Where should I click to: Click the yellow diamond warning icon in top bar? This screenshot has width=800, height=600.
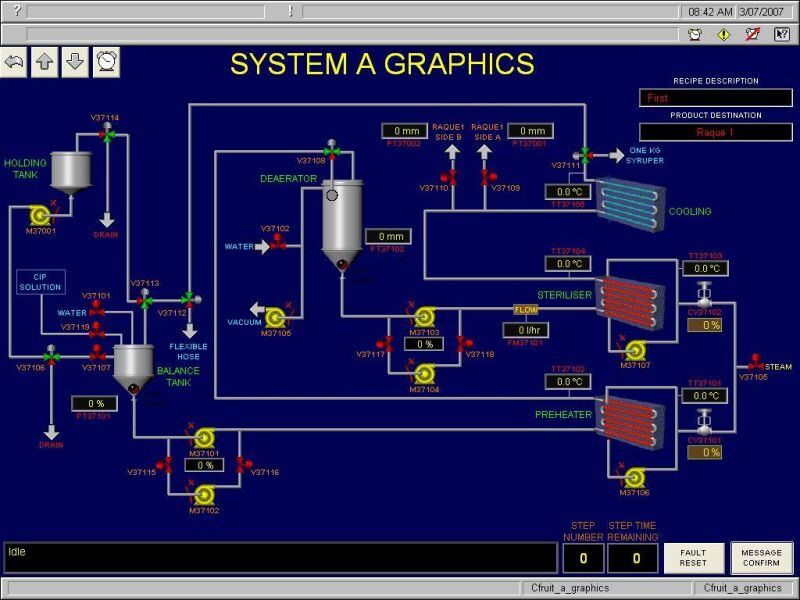pyautogui.click(x=724, y=34)
